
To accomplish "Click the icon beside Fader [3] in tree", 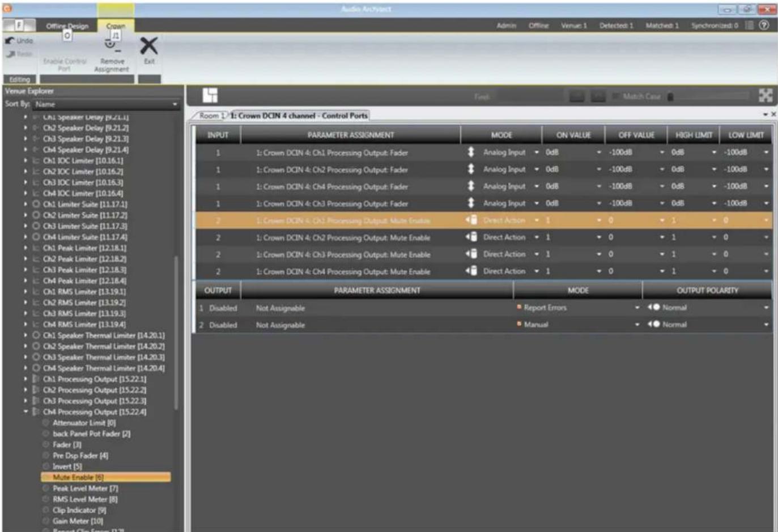I will point(46,445).
